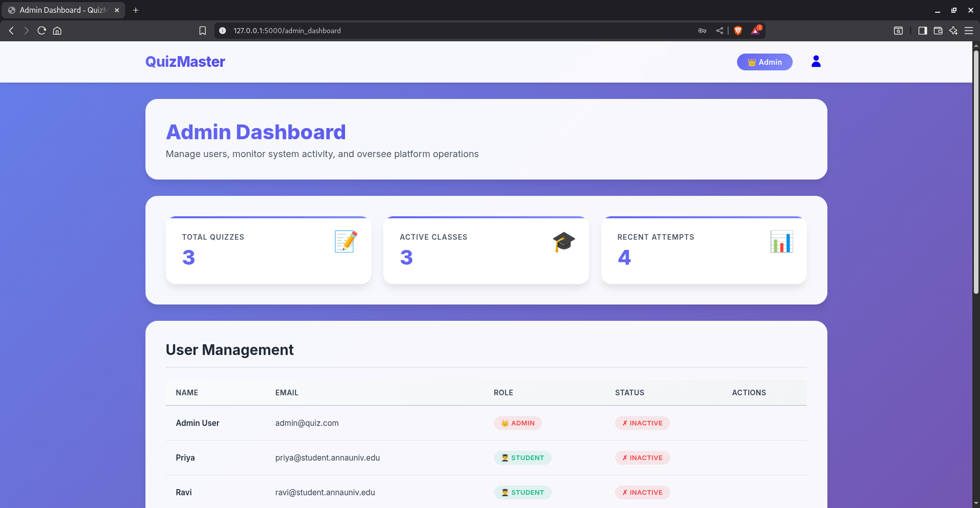The height and width of the screenshot is (508, 980).
Task: Open Brave Rewards panel
Action: click(756, 31)
